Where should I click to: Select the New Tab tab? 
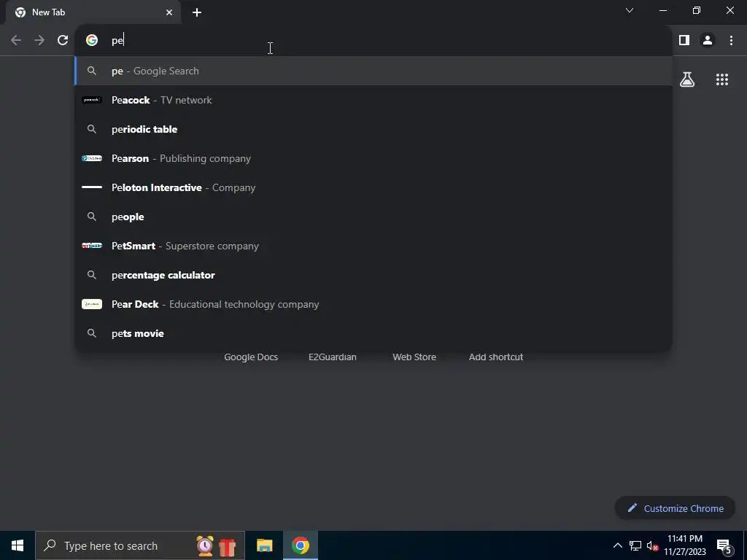click(93, 12)
